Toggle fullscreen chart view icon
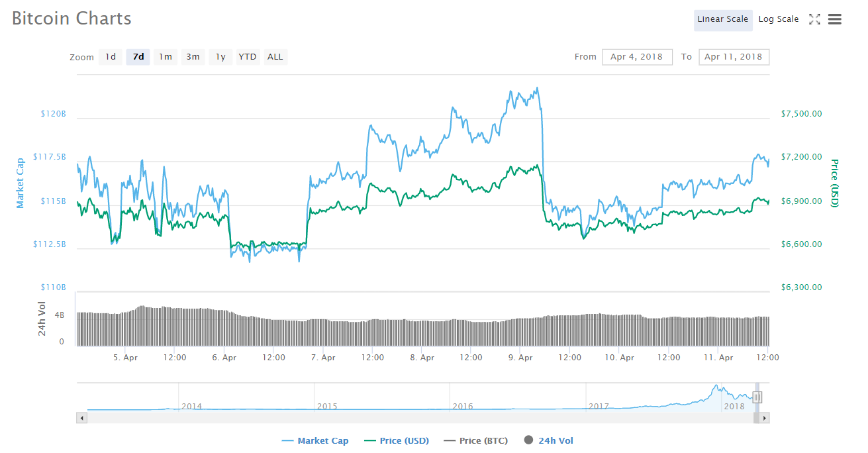This screenshot has height=453, width=868. point(814,19)
